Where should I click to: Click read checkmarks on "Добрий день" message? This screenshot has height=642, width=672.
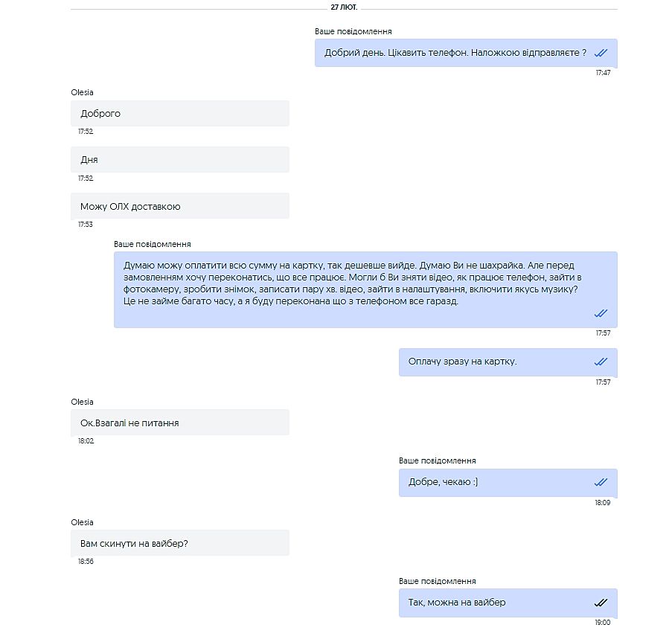pos(601,53)
